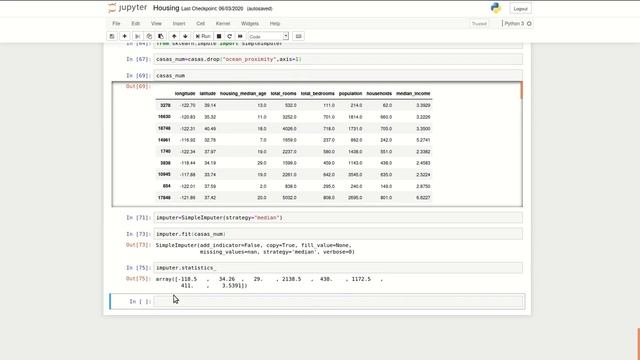This screenshot has width=640, height=360.
Task: Run the selected cell
Action: pos(203,36)
